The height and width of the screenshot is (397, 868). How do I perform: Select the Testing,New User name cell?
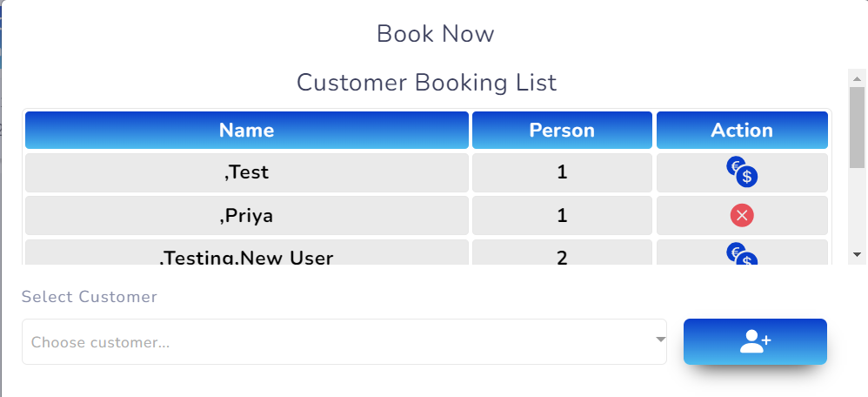247,257
